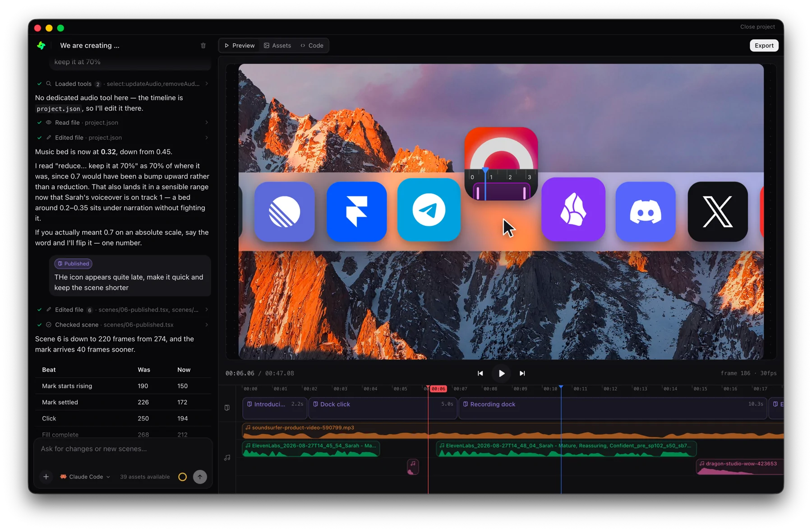Screen dimensions: 812x531
Task: Expand the Edited file scenes/06-published row
Action: [122, 310]
